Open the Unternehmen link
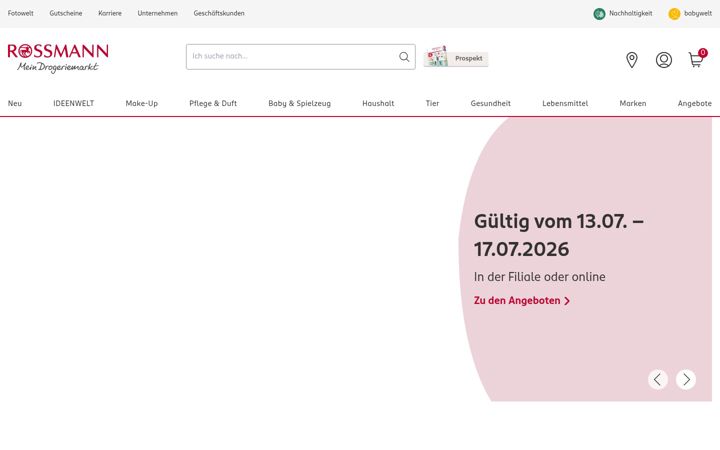The height and width of the screenshot is (450, 720). 158,13
